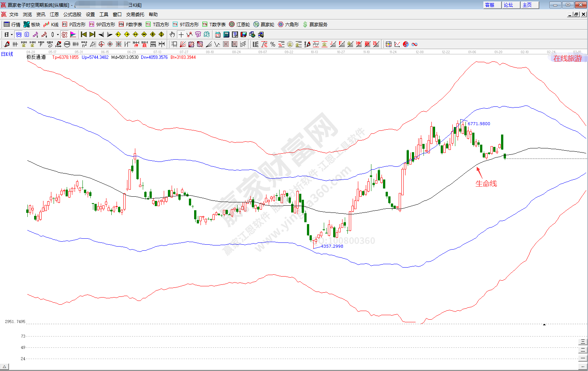This screenshot has width=588, height=371.
Task: Jump to first bar with skip-start arrow
Action: (84, 34)
